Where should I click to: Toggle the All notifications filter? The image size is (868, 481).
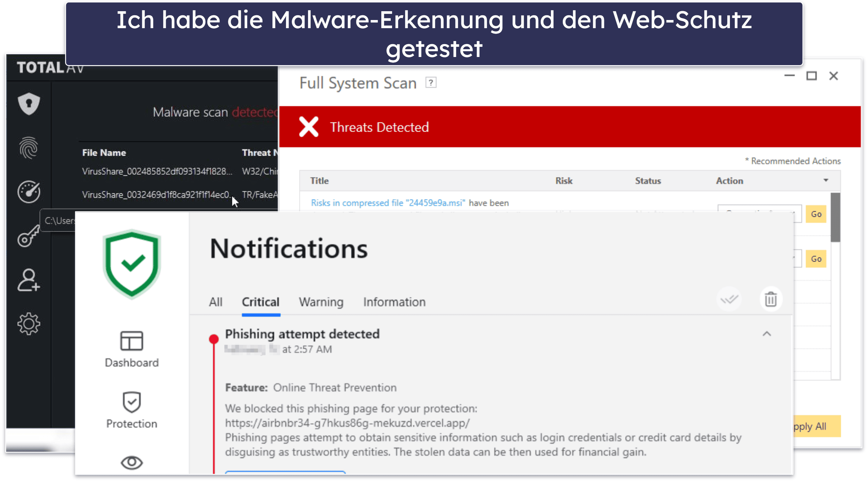(215, 302)
